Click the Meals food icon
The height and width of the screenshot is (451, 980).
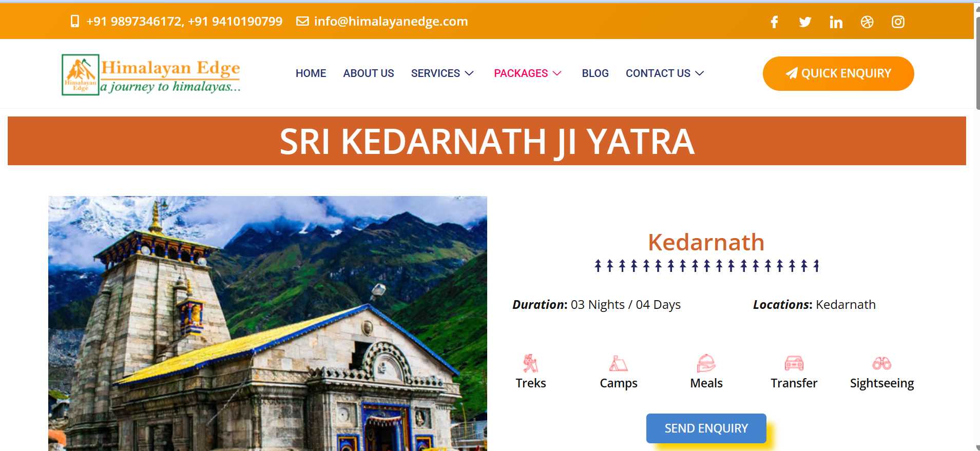point(706,363)
